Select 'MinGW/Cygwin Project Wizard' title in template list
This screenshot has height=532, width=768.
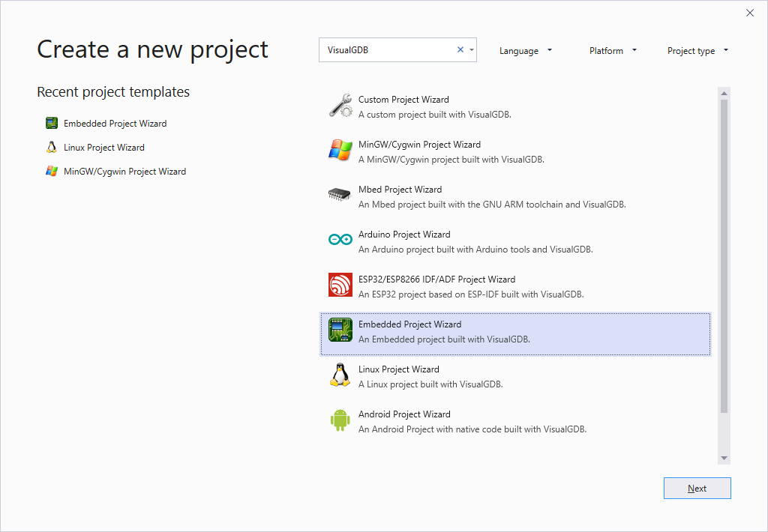click(419, 145)
